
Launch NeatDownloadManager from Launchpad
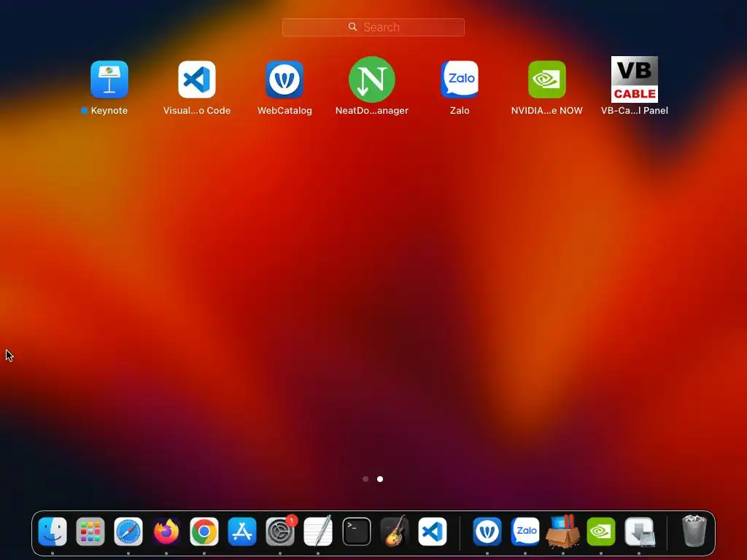(x=372, y=79)
